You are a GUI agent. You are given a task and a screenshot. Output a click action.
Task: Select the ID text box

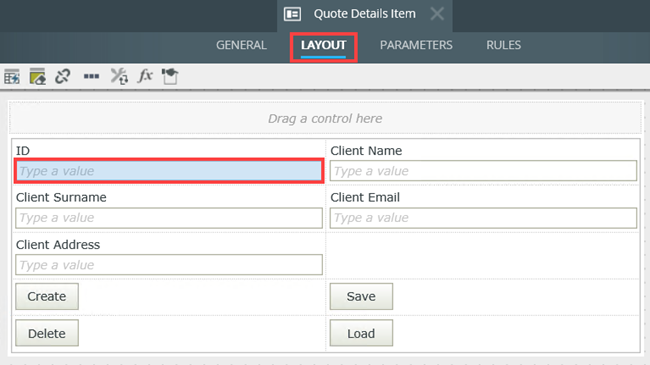[x=169, y=171]
